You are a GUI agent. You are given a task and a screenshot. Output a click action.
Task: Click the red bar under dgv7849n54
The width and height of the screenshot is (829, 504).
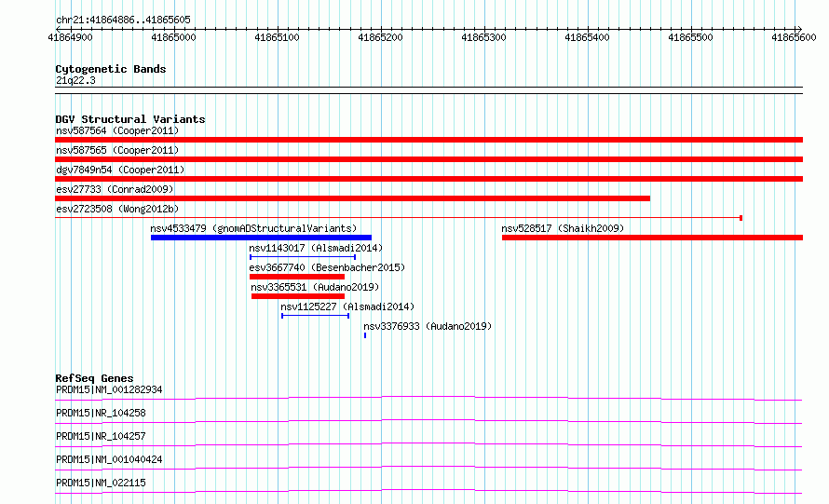point(428,179)
